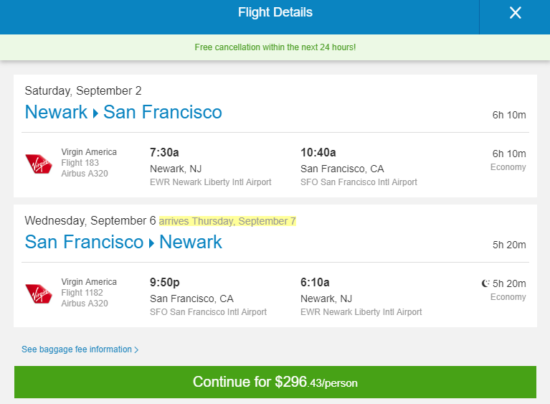
Task: Continue for $296.43 per person
Action: [275, 382]
